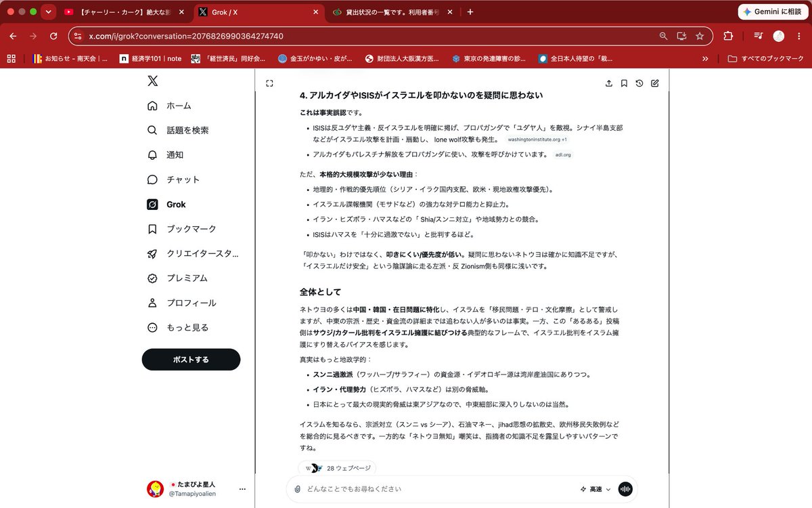Open クリエイタースタジオ rocket item
812x508 pixels.
click(x=193, y=253)
